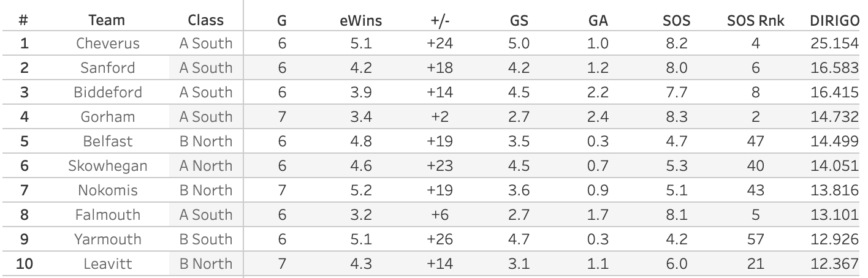
Task: Click the +/- column header
Action: click(440, 20)
